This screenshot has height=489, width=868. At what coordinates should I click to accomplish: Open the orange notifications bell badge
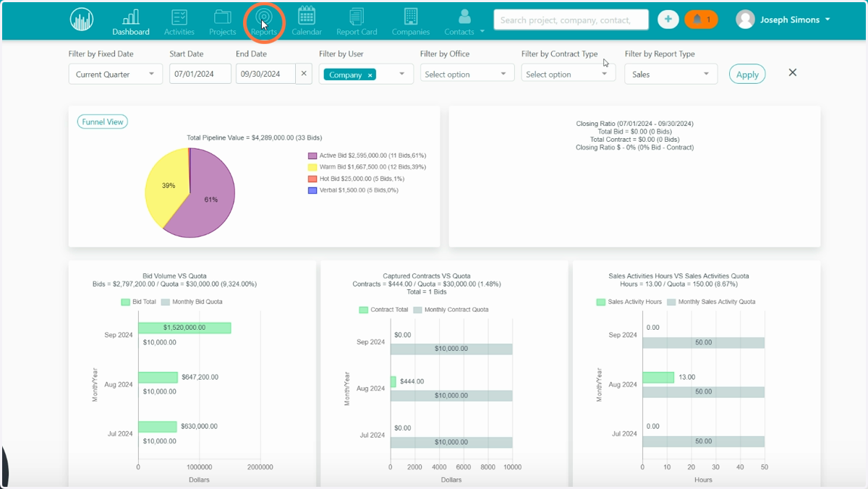tap(701, 20)
